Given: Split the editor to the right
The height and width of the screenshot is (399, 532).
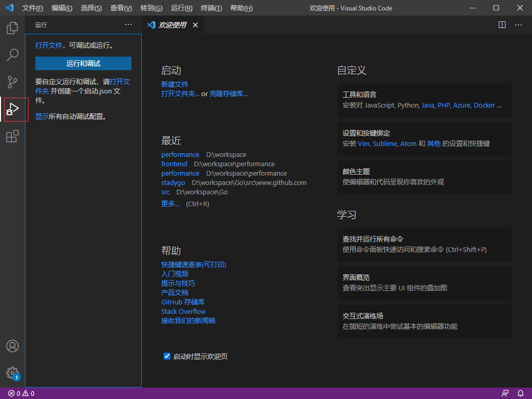Looking at the screenshot, I should [x=502, y=25].
